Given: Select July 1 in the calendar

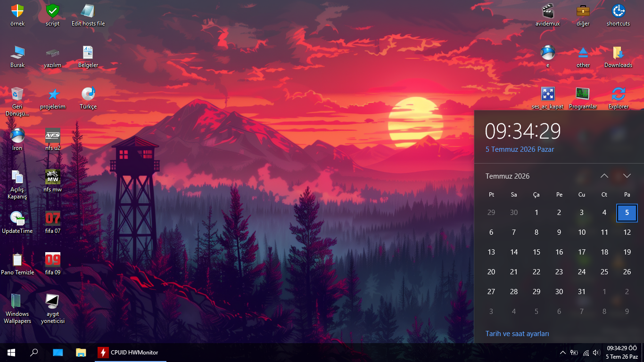Looking at the screenshot, I should [x=537, y=213].
